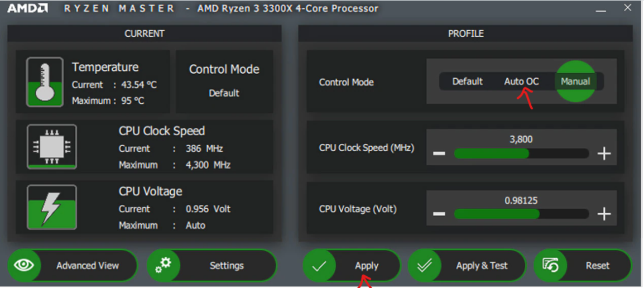Click the CPU Voltage slider bar
644x288 pixels.
pos(521,214)
